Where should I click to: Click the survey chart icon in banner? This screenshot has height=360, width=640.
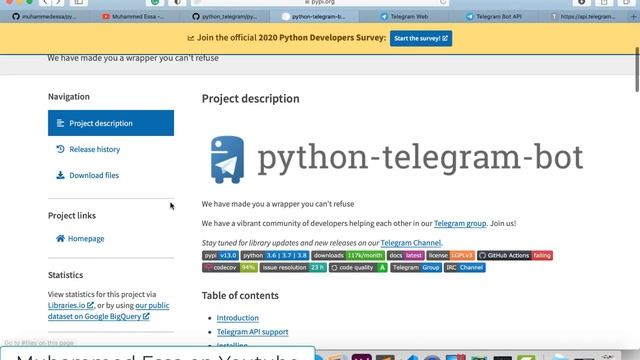click(191, 38)
